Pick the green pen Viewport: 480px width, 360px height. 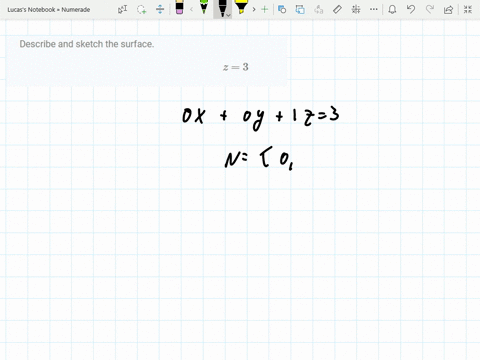click(204, 7)
